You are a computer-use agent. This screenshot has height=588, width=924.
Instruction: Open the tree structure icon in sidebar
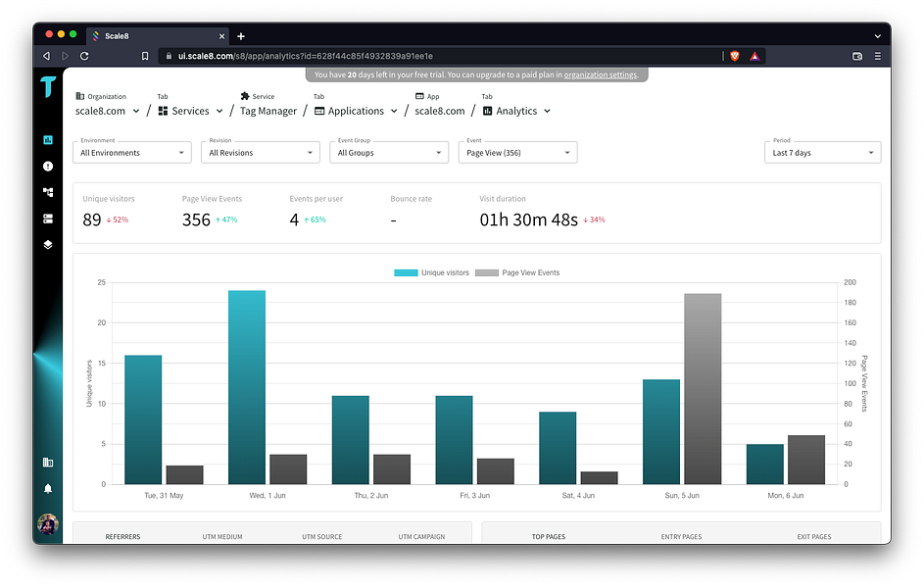coord(48,192)
